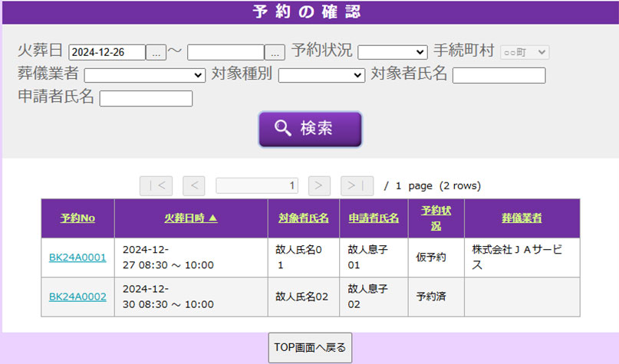
Task: Jump to last page of results
Action: click(357, 185)
